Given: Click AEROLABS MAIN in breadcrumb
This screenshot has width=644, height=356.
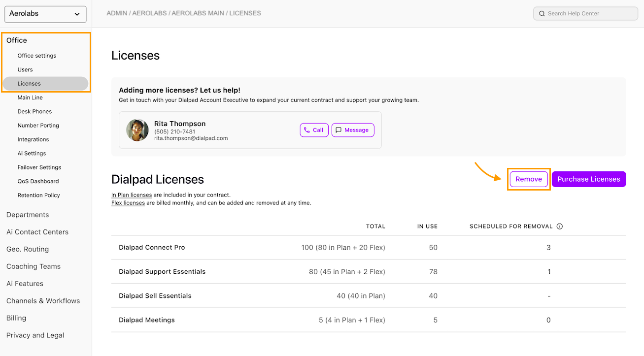Looking at the screenshot, I should pos(198,13).
